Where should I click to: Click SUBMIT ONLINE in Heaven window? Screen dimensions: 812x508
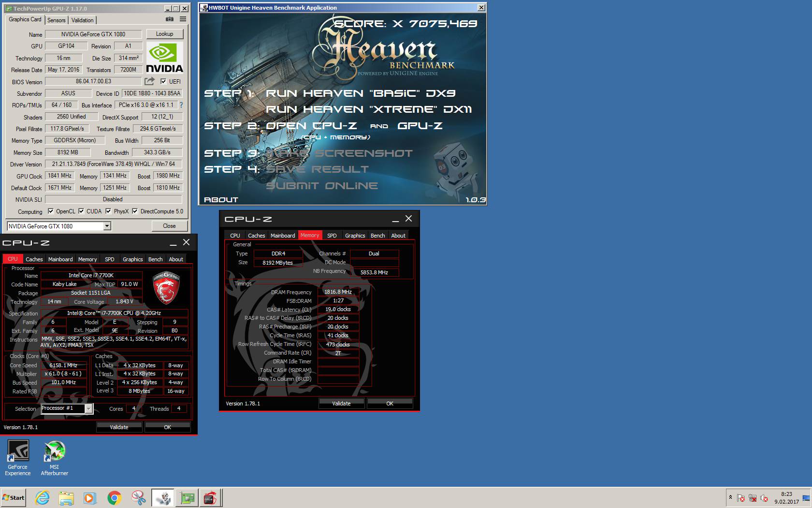point(322,186)
